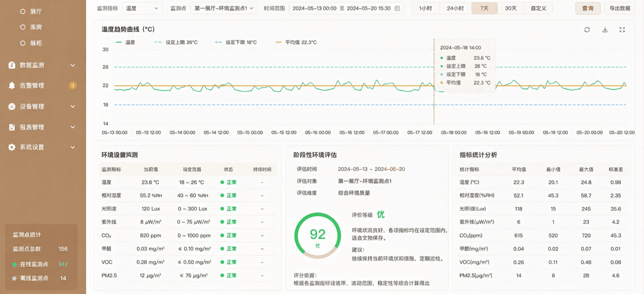Screen dimensions: 644x294
Task: Click the 查询 button
Action: pyautogui.click(x=588, y=8)
